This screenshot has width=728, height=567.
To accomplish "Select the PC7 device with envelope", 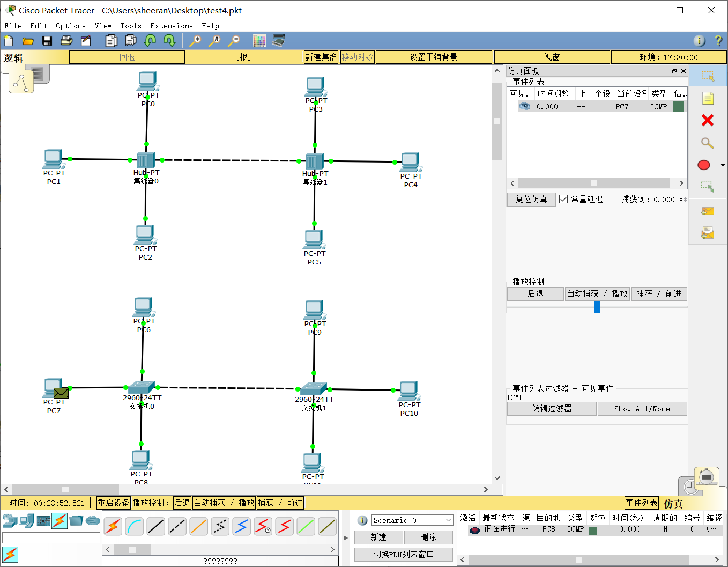I will 54,389.
